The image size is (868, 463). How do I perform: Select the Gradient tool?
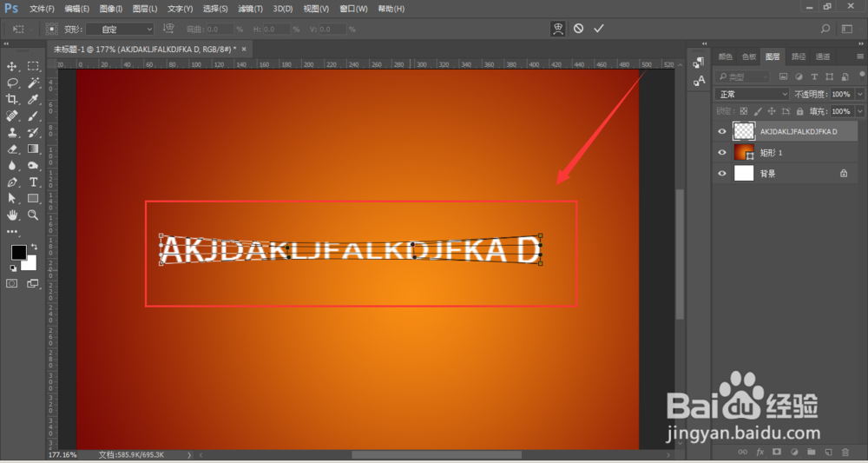(33, 149)
